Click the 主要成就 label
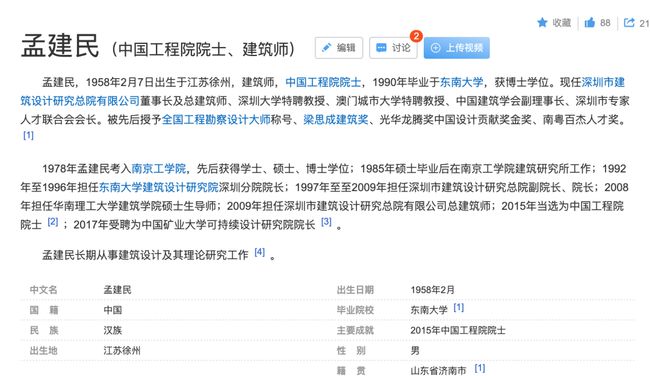This screenshot has height=376, width=650. click(355, 330)
